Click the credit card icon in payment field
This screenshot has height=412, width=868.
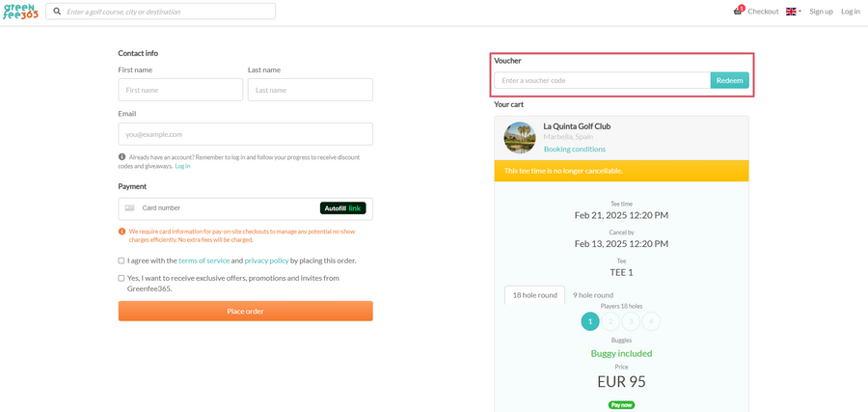(129, 208)
